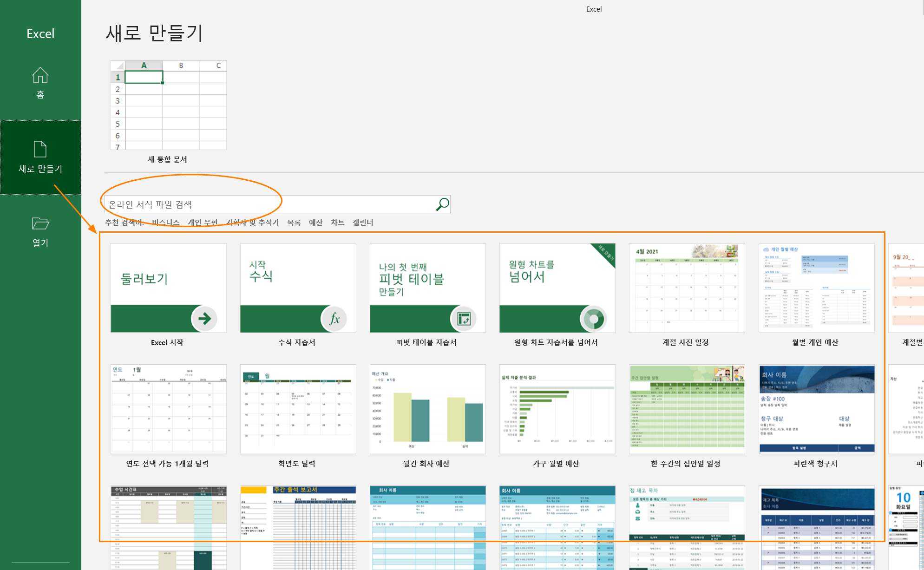
Task: Open the 계절 사진 일정 template
Action: 687,288
